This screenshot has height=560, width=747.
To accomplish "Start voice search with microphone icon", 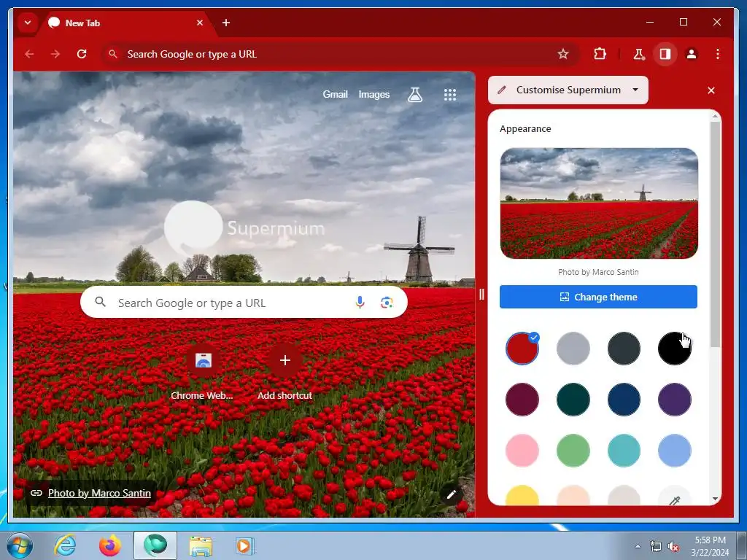I will [360, 303].
